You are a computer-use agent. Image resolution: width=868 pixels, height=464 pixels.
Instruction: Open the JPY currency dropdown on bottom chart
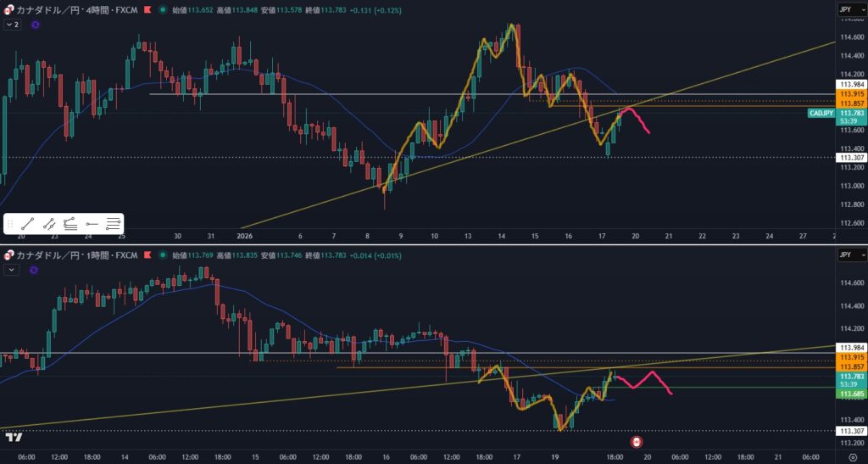851,254
